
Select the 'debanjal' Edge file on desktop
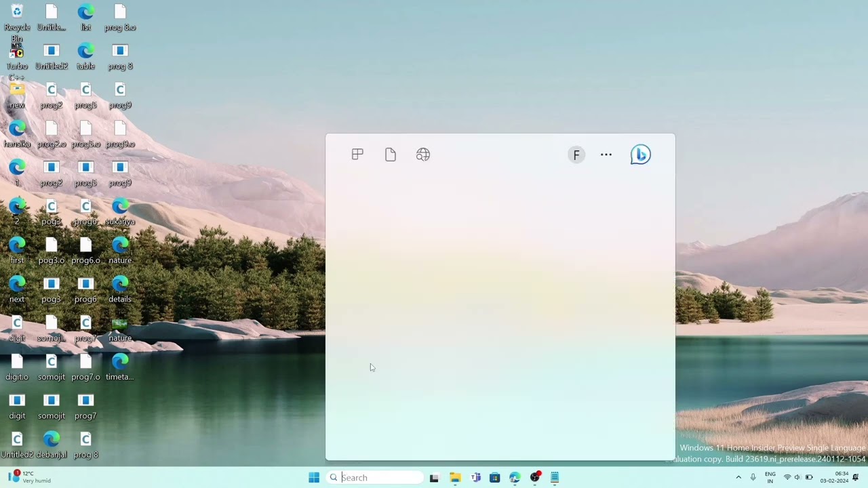tap(52, 445)
